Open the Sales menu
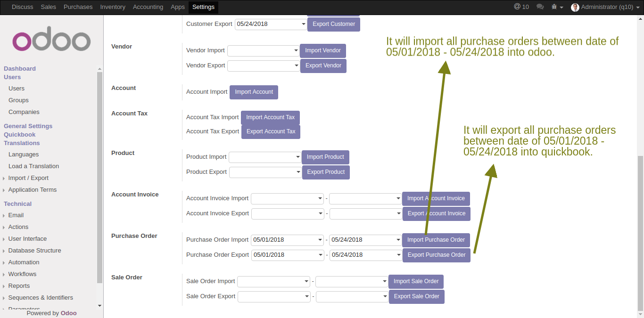The height and width of the screenshot is (318, 644). tap(48, 7)
